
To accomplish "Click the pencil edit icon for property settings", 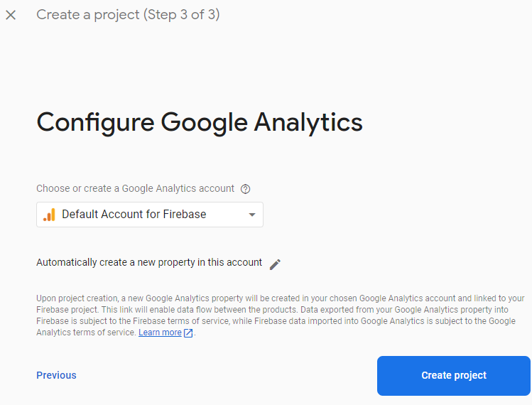I will (x=276, y=264).
